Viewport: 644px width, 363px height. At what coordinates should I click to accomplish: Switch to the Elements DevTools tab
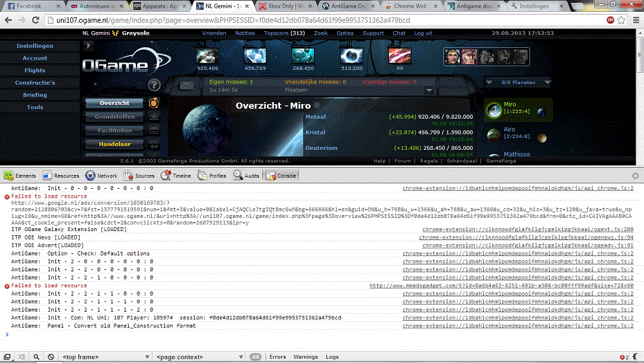tap(19, 176)
